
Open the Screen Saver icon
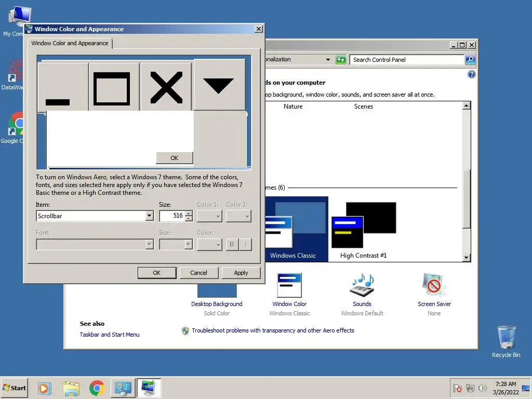tap(434, 285)
